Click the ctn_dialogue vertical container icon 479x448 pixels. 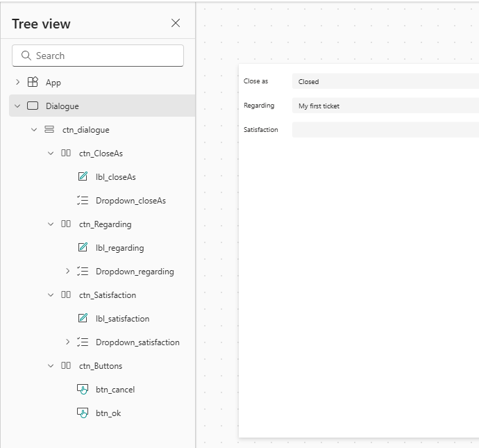(x=49, y=129)
